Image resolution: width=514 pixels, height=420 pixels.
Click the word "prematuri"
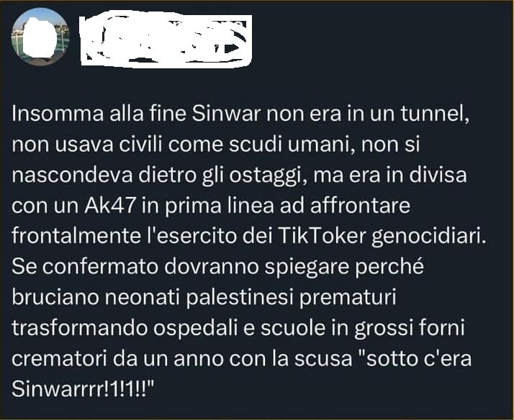tap(348, 297)
